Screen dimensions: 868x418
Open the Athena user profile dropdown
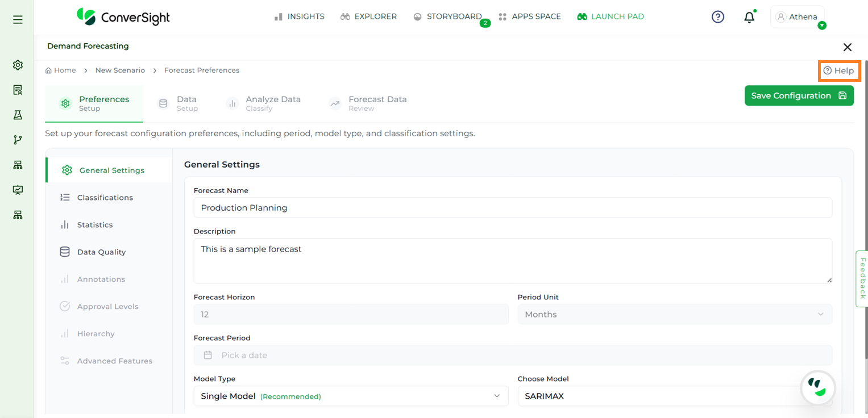click(x=798, y=17)
